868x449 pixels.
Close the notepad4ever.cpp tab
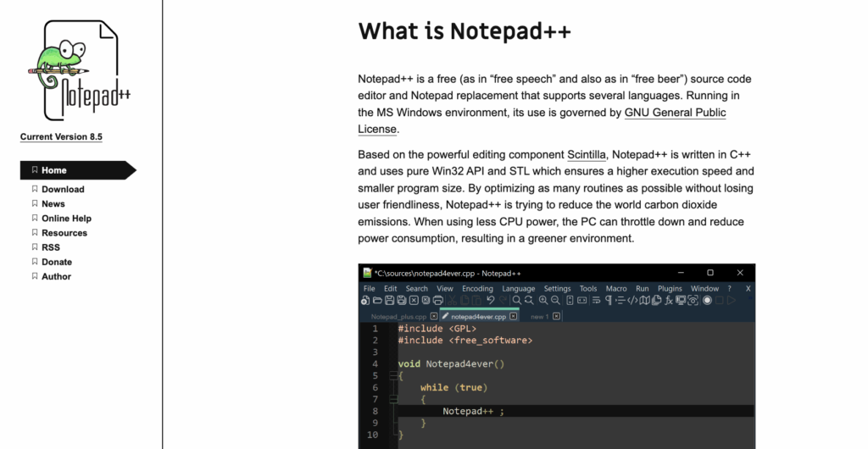coord(514,316)
